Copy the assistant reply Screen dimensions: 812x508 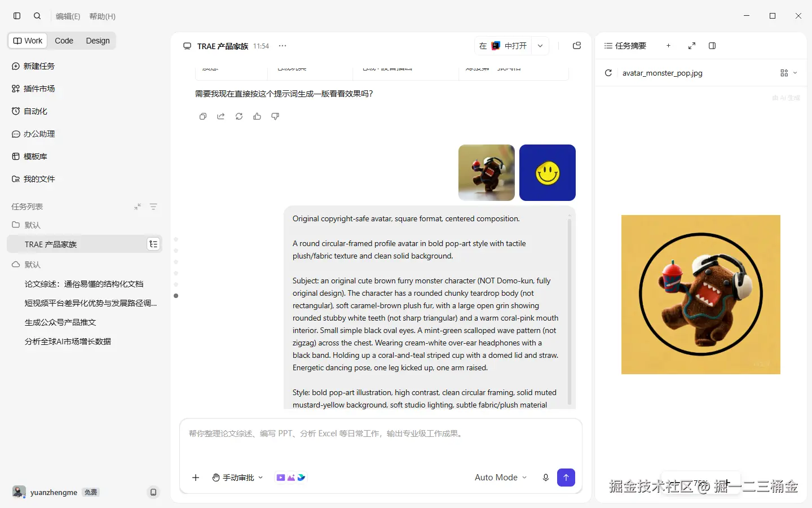click(x=203, y=116)
